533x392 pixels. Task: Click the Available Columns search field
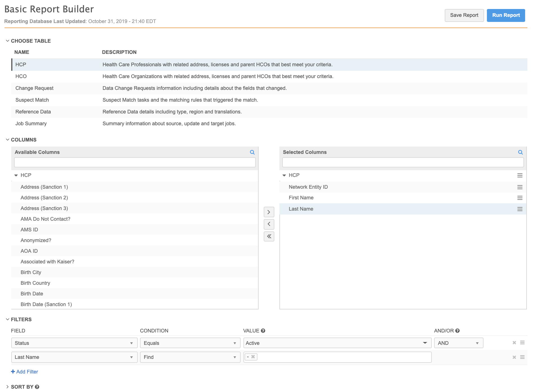click(x=135, y=162)
